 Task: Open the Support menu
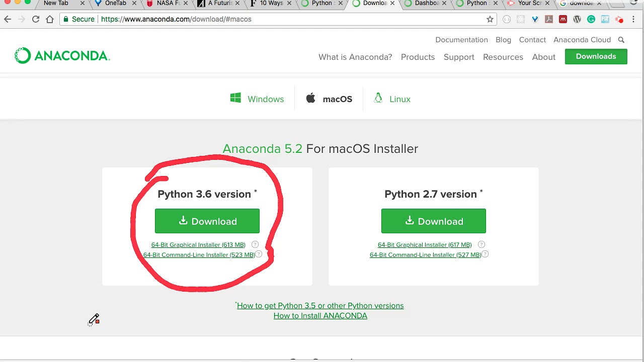459,57
